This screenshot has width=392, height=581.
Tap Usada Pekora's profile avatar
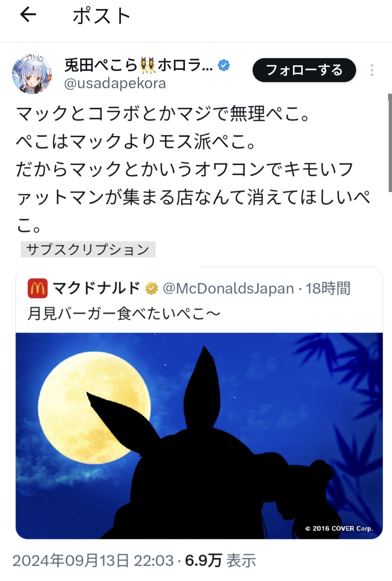32,74
